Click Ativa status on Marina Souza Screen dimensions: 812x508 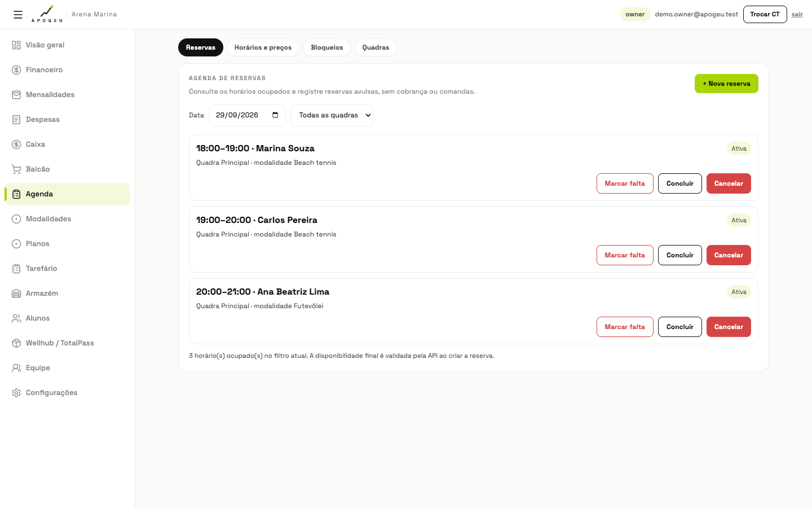739,149
